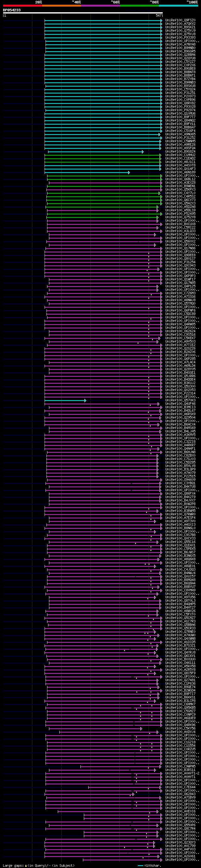
Task: Click hit label UniRef100_Q4N4F1
Action: tap(180, 448)
